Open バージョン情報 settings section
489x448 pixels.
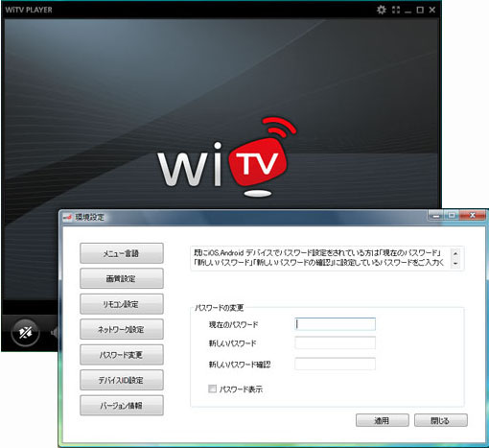click(x=122, y=406)
